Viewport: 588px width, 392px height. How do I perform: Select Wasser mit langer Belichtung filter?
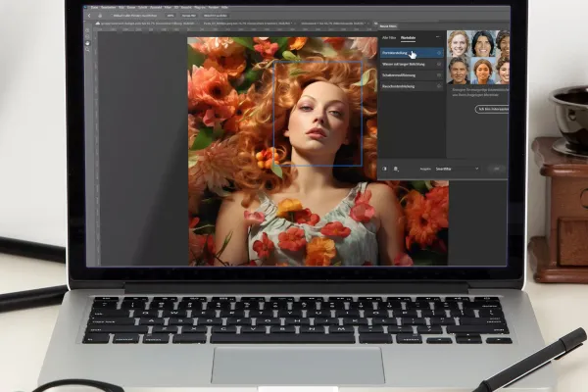pyautogui.click(x=412, y=64)
